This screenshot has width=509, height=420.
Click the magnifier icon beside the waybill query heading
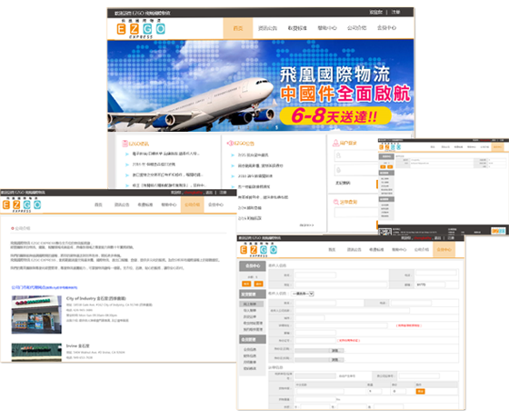tap(336, 202)
